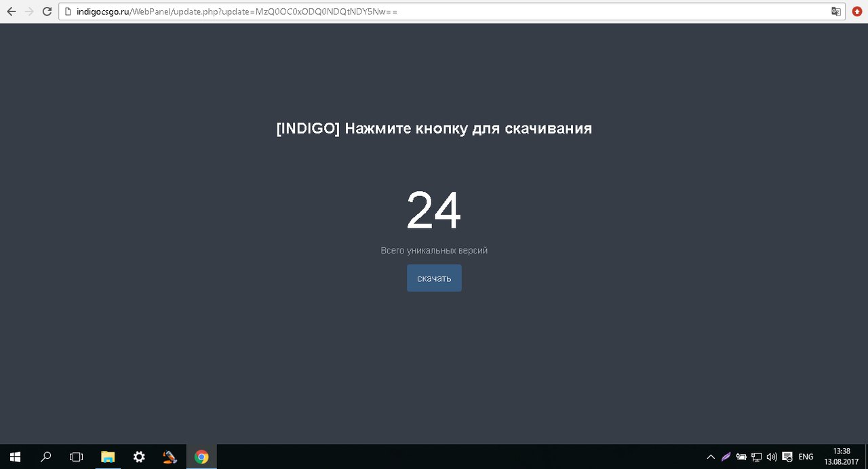Open File Explorer from taskbar
Image resolution: width=868 pixels, height=469 pixels.
pos(108,457)
